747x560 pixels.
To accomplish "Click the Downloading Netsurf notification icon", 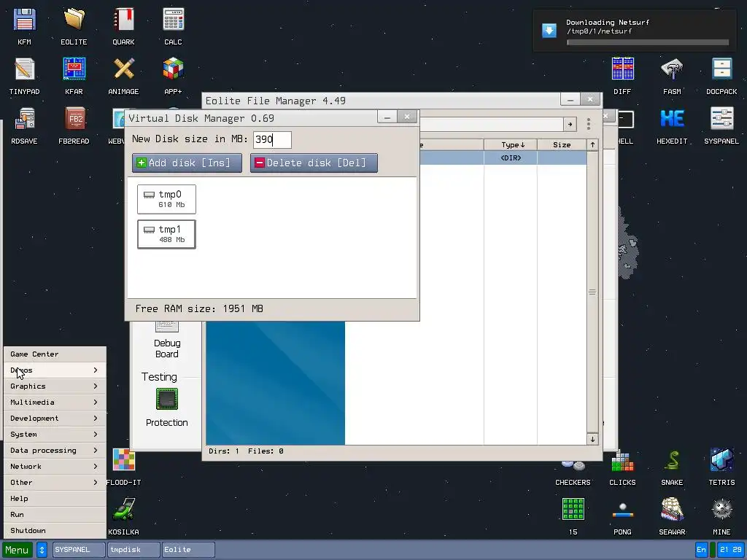I will pyautogui.click(x=549, y=31).
